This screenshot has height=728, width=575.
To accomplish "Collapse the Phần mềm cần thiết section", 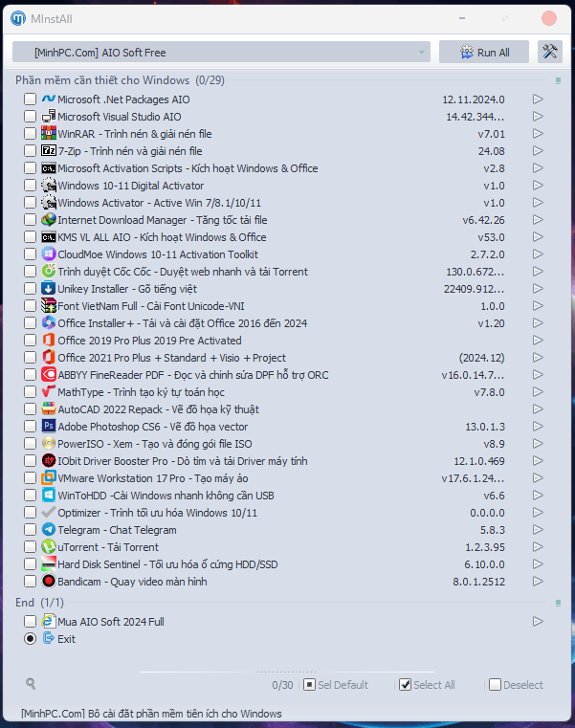I will (558, 81).
